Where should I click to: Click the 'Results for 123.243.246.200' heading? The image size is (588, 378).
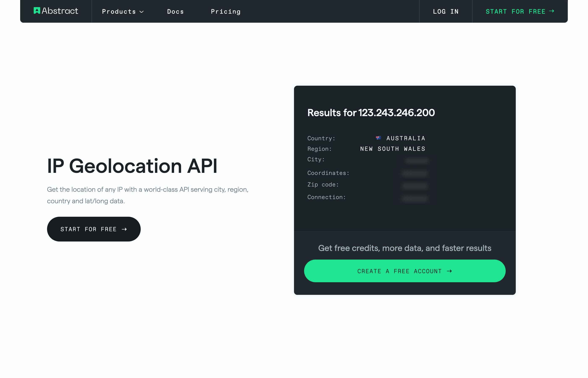point(371,113)
